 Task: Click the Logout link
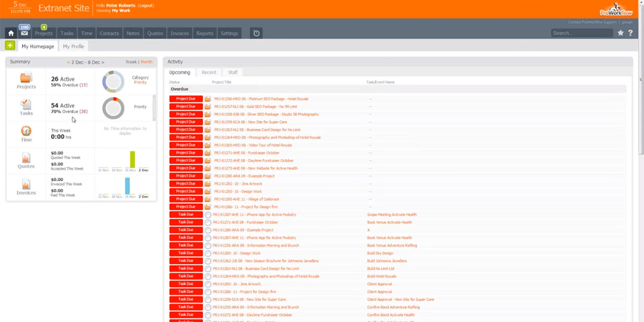[145, 5]
